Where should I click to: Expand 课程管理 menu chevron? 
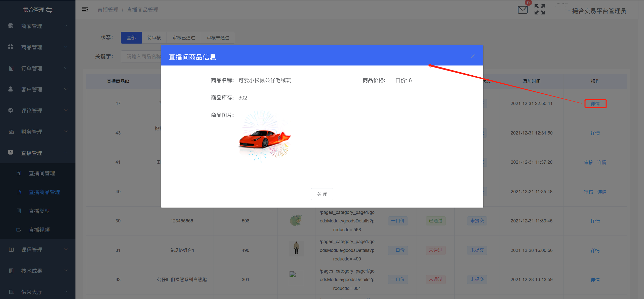click(x=66, y=249)
